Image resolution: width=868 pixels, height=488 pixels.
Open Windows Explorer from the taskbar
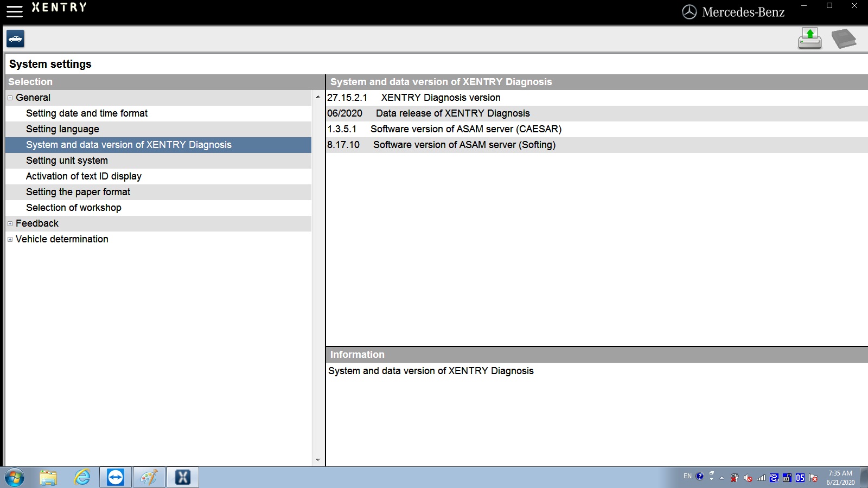pyautogui.click(x=48, y=478)
